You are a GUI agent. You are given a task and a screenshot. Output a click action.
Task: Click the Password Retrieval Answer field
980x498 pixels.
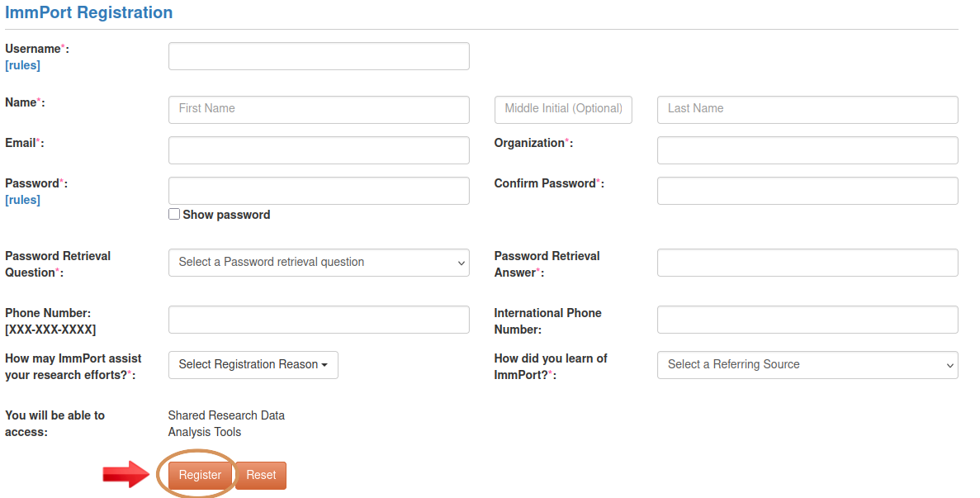(x=807, y=263)
